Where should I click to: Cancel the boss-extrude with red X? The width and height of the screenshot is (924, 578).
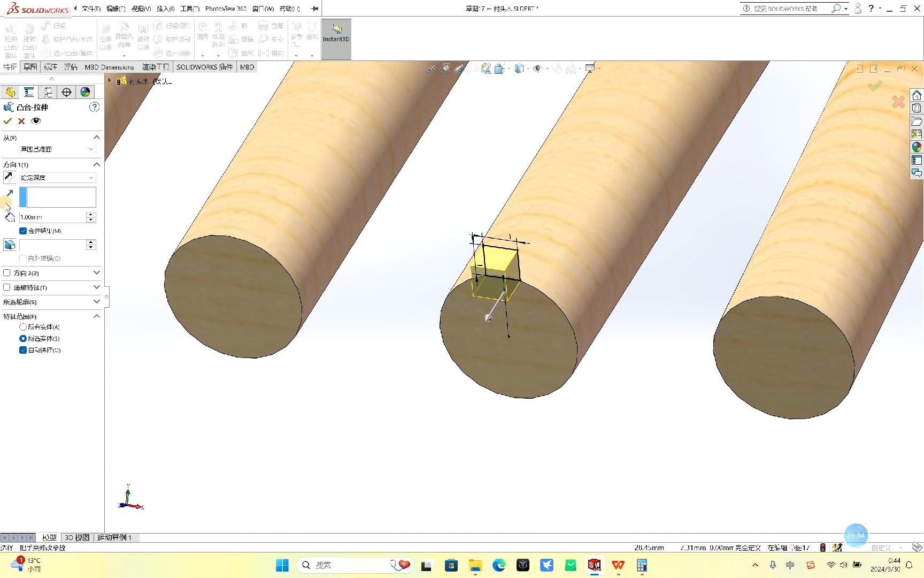[x=21, y=121]
